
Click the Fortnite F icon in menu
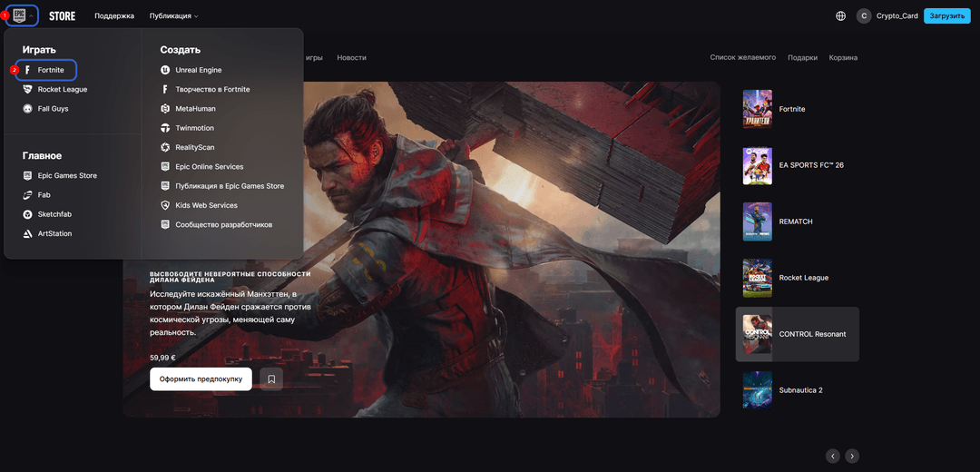pos(27,70)
